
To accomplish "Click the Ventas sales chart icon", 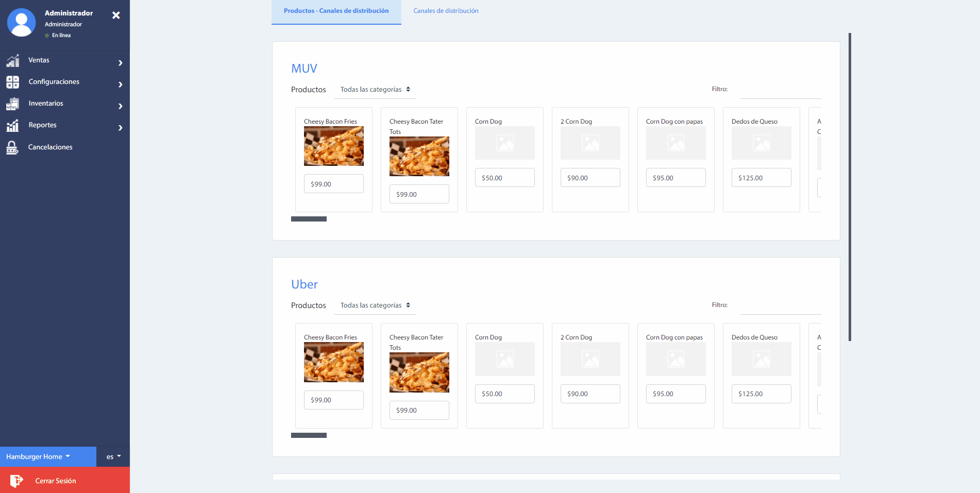I will (13, 61).
